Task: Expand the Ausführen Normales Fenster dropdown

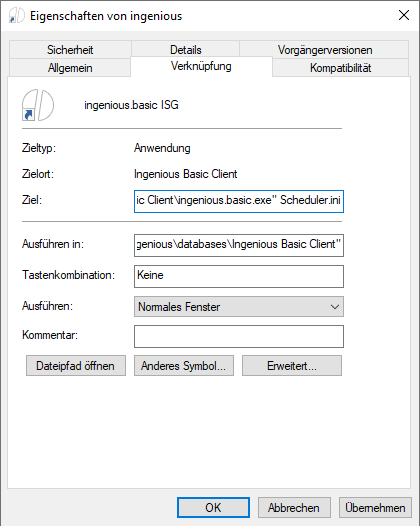Action: pos(239,306)
